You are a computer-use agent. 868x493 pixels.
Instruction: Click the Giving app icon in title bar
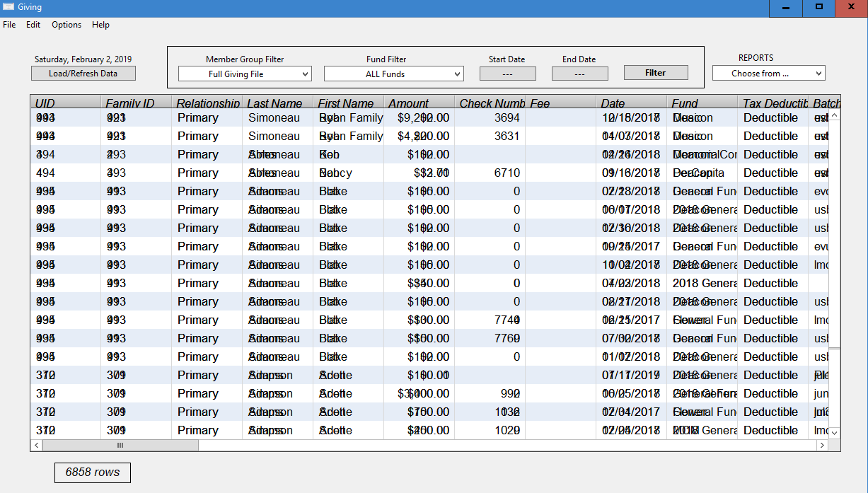pyautogui.click(x=8, y=7)
